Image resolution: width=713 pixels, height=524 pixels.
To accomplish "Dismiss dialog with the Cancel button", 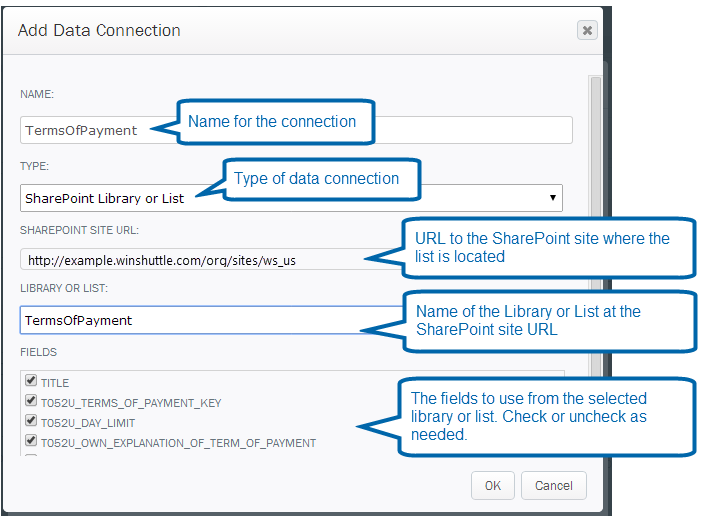I will click(553, 485).
